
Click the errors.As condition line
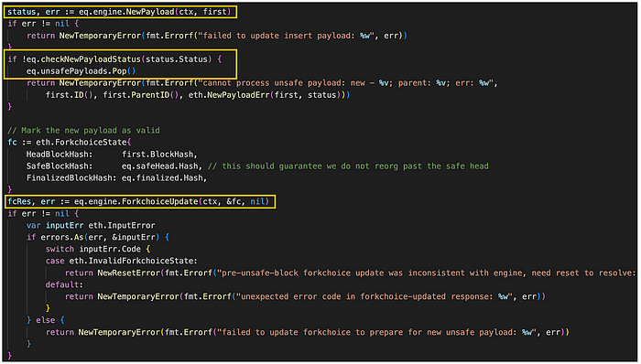[98, 237]
